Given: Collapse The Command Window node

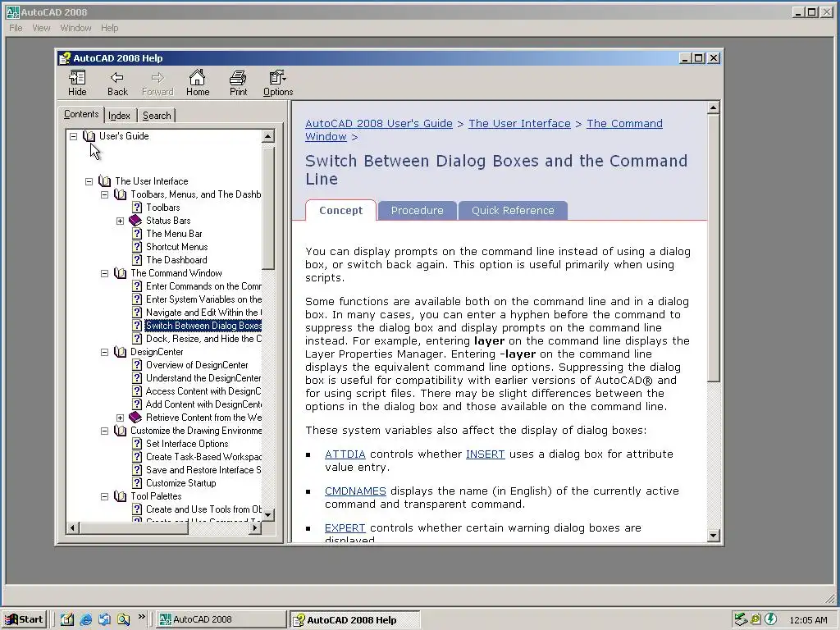Looking at the screenshot, I should tap(104, 273).
